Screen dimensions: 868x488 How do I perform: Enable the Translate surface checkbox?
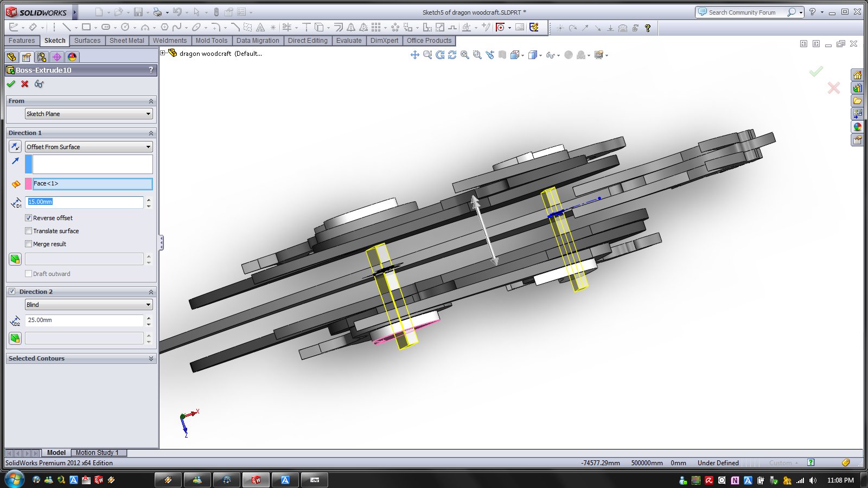(29, 231)
